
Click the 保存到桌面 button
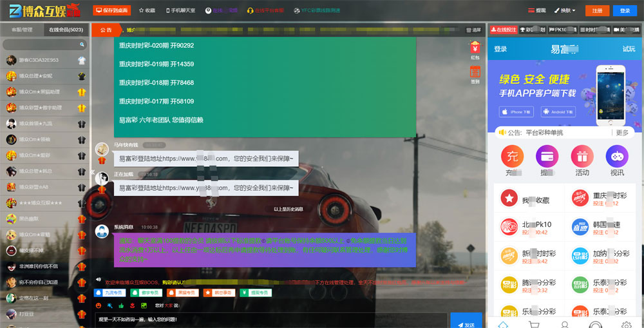(x=111, y=10)
